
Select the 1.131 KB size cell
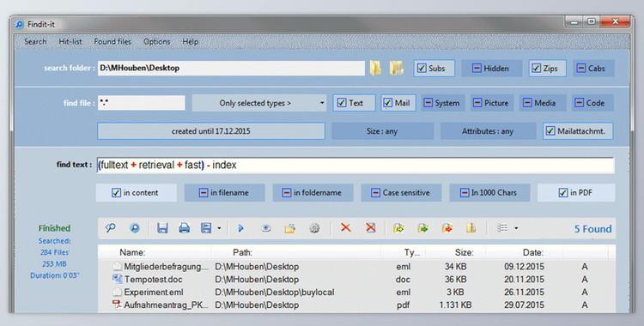(455, 305)
